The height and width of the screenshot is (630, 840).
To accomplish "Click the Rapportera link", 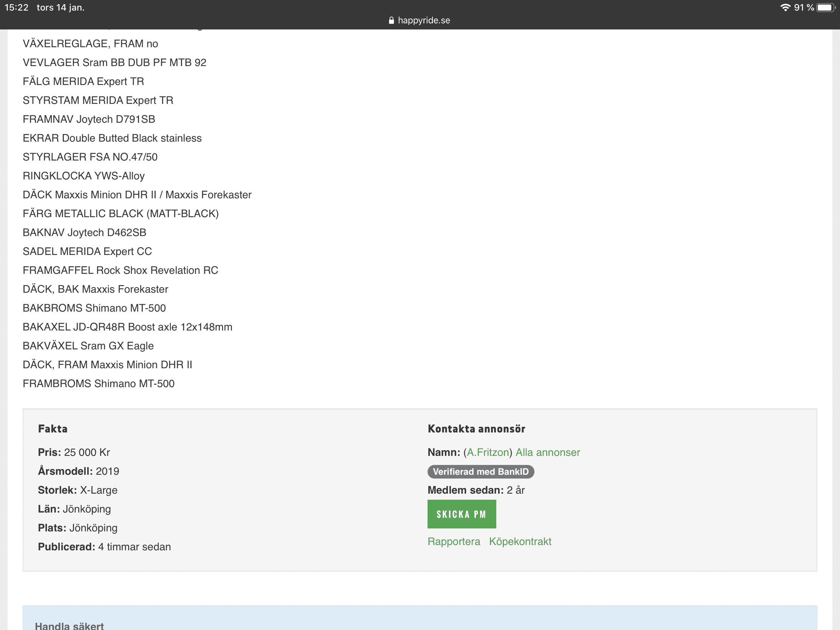I will 453,541.
